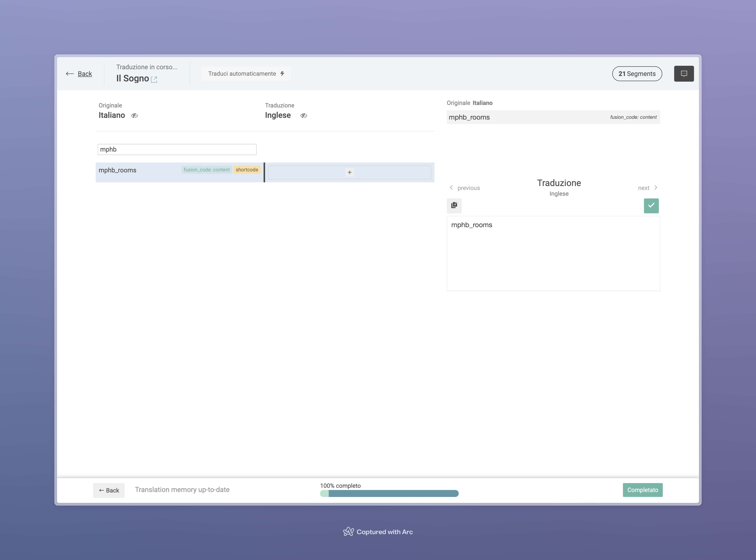756x560 pixels.
Task: Go to next segment
Action: 648,188
